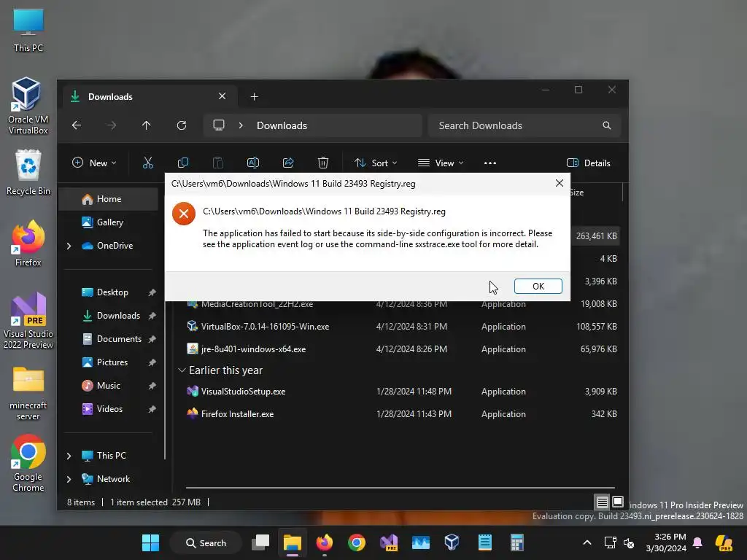Click the Rename icon in toolbar
The image size is (747, 560).
(253, 163)
